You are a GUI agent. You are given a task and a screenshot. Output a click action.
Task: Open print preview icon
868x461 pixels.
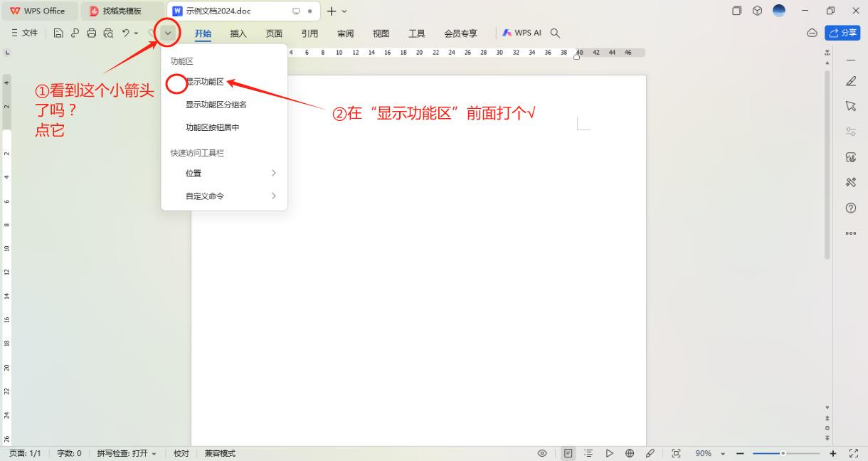click(108, 33)
